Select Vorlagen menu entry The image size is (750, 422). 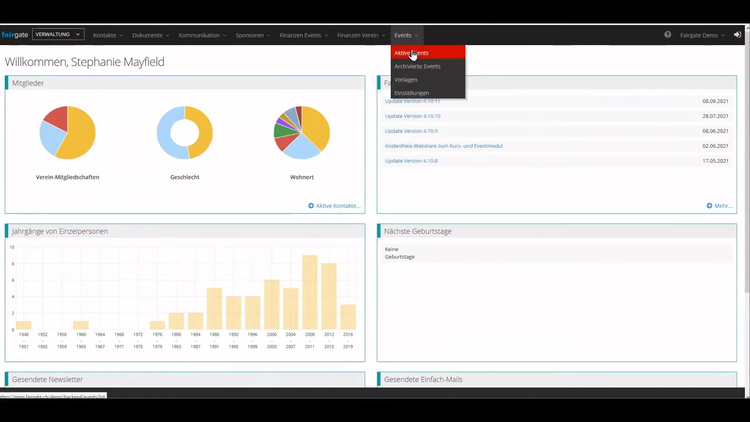pos(428,79)
